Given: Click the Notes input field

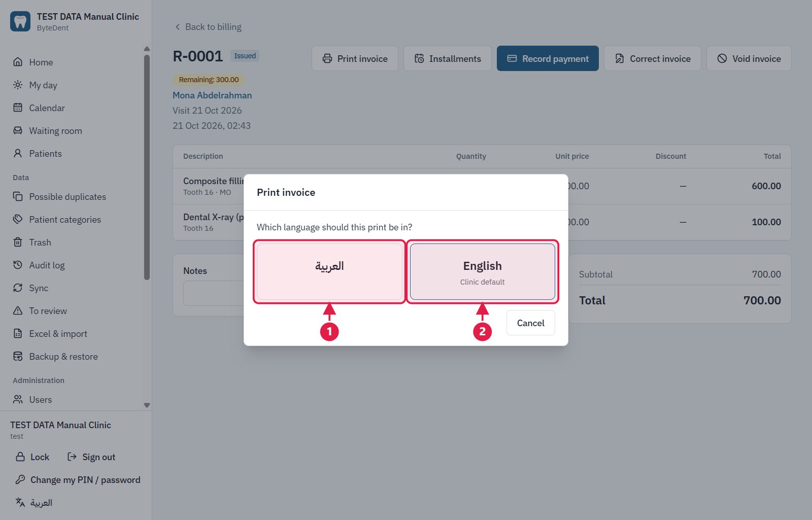Looking at the screenshot, I should (214, 293).
